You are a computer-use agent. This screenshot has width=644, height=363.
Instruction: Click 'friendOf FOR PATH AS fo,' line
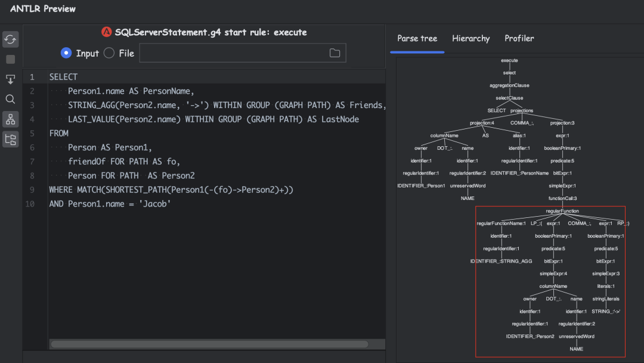click(124, 162)
